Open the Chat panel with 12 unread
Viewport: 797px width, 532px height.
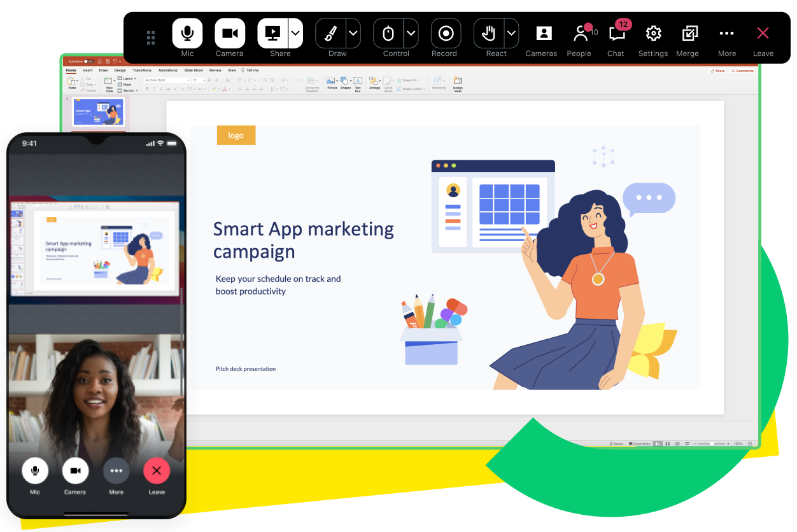pos(616,34)
